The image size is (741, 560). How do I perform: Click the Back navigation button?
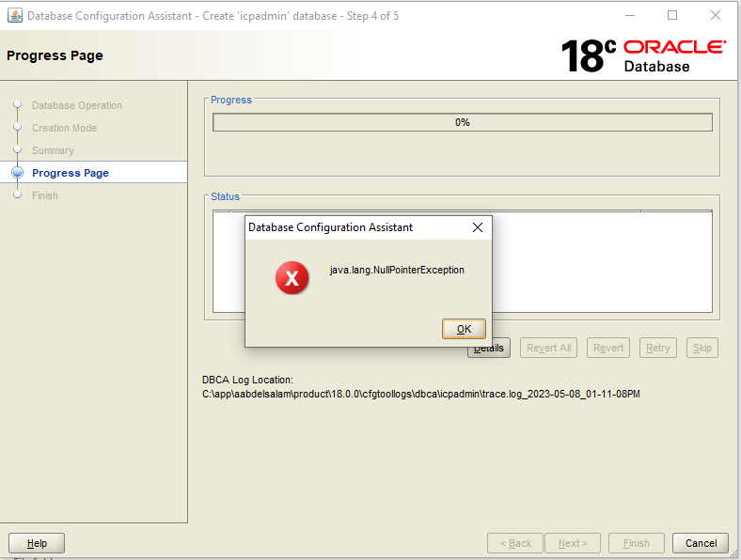click(x=515, y=543)
